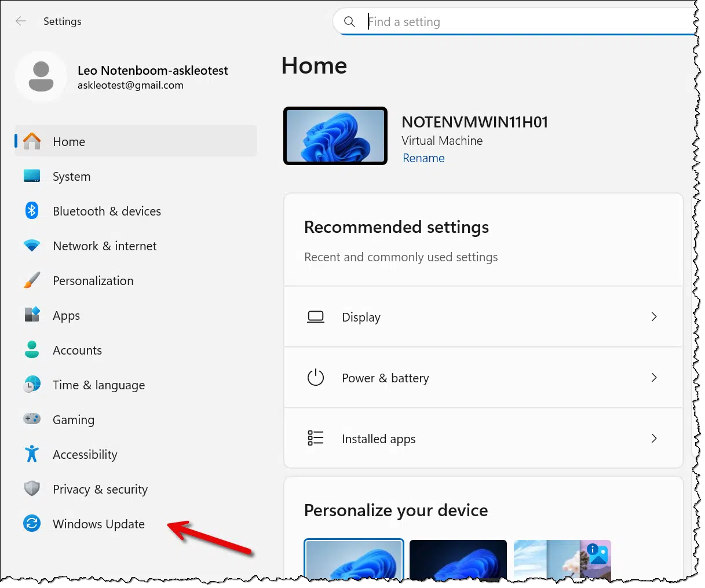This screenshot has width=705, height=588.
Task: Select the dark bloom theme thumbnail
Action: [x=458, y=560]
